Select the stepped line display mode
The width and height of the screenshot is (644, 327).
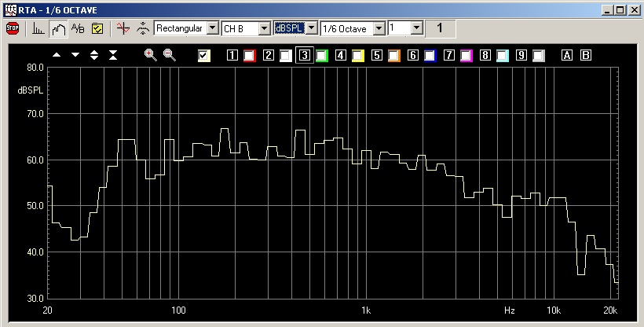tap(57, 28)
